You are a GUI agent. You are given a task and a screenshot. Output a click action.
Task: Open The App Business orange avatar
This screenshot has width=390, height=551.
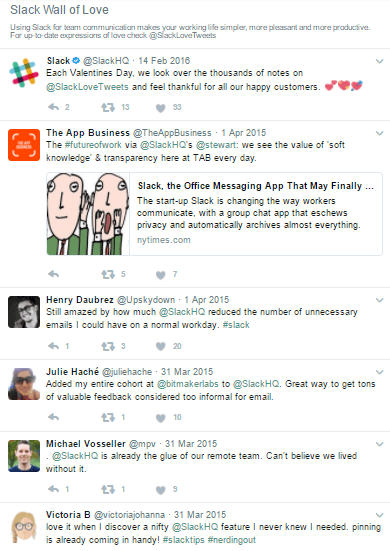24,145
